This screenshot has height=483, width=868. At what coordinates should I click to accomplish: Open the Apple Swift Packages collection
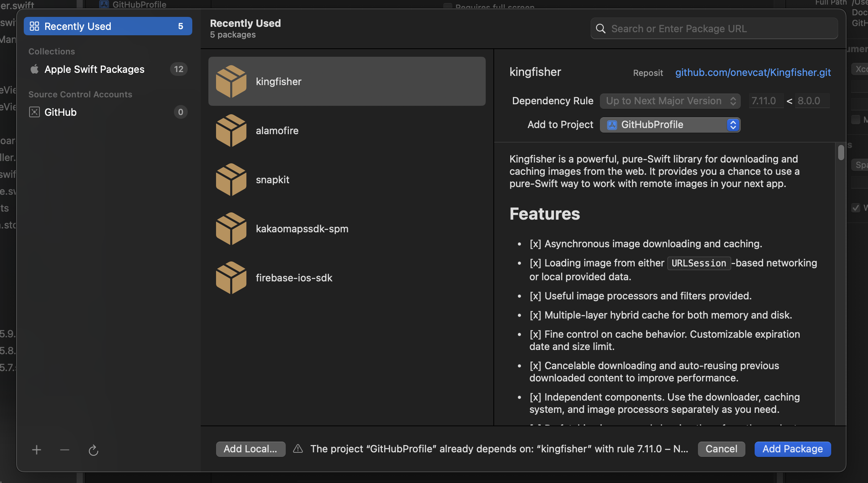point(108,69)
